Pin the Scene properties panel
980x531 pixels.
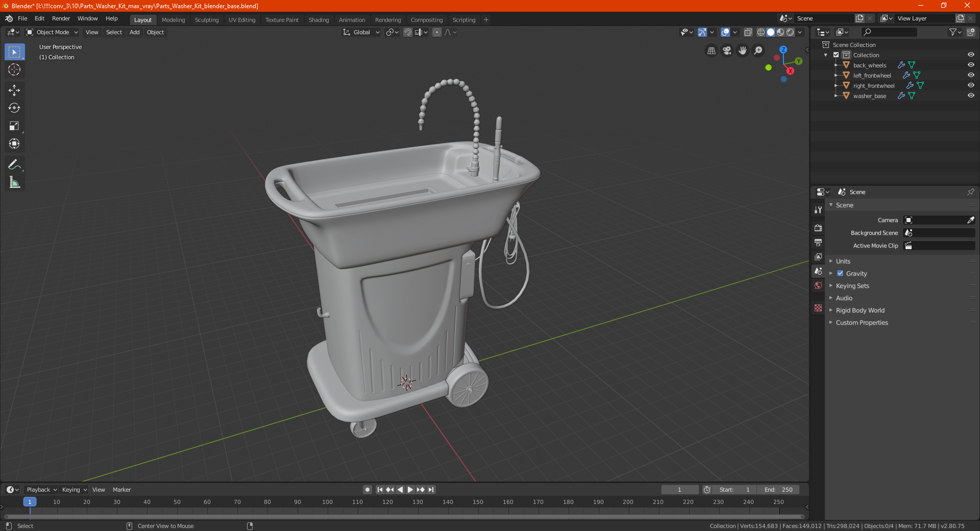(x=970, y=192)
